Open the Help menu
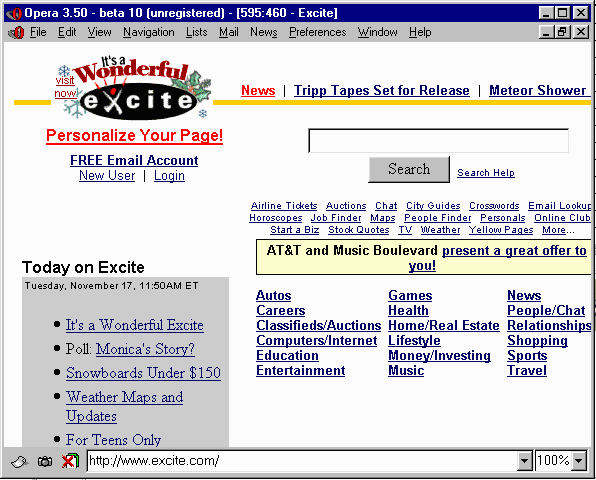This screenshot has width=596, height=480. pos(420,32)
